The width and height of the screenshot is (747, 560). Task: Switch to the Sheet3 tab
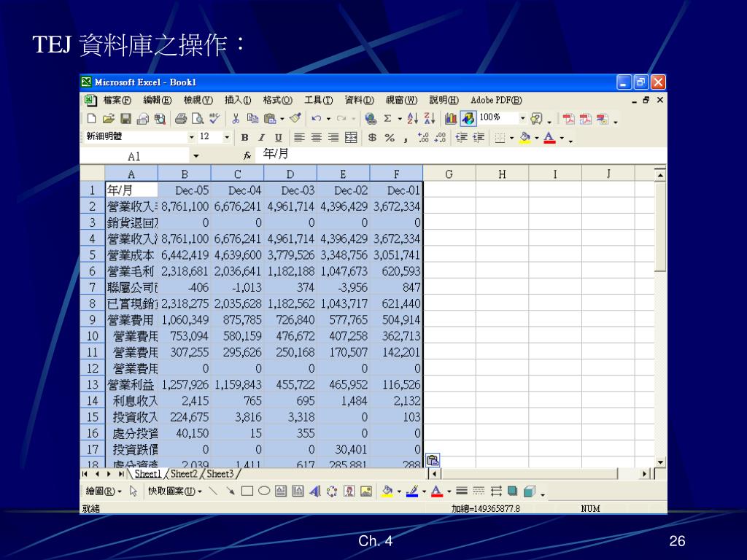220,474
